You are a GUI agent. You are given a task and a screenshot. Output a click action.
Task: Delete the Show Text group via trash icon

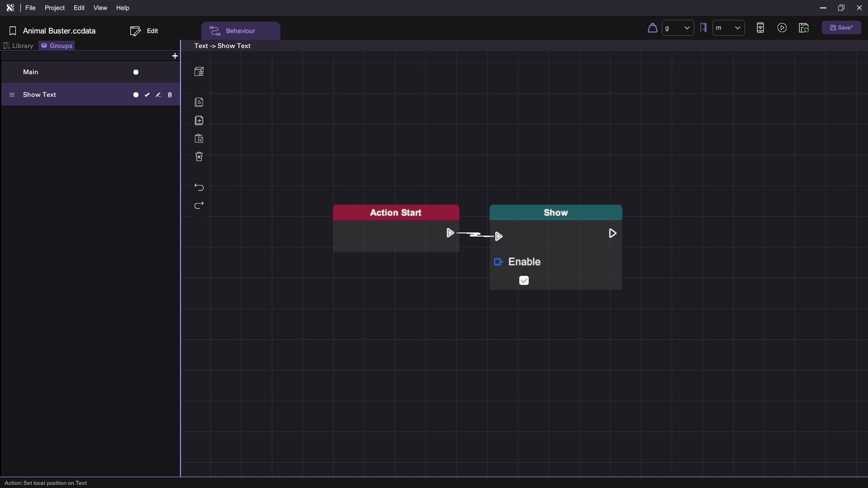tap(170, 95)
